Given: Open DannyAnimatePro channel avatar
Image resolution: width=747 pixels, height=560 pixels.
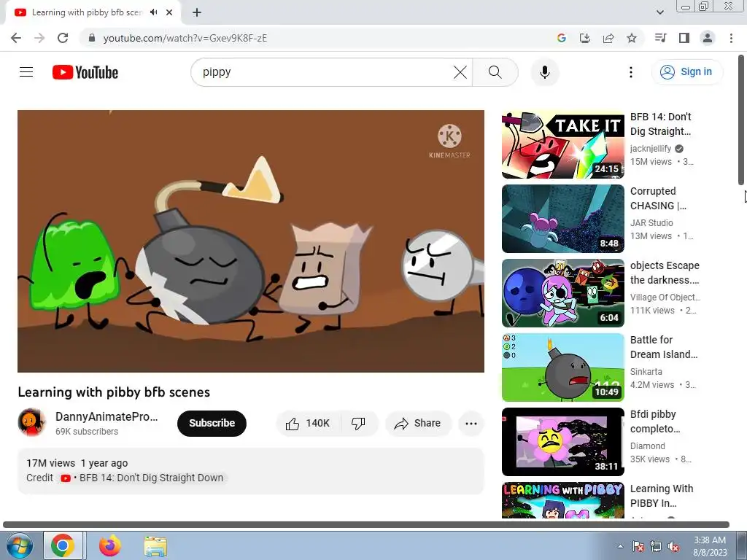Looking at the screenshot, I should pos(31,423).
